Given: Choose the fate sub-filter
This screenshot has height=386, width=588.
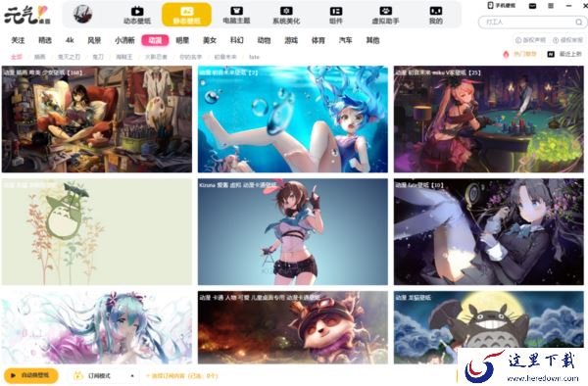Looking at the screenshot, I should (x=254, y=57).
